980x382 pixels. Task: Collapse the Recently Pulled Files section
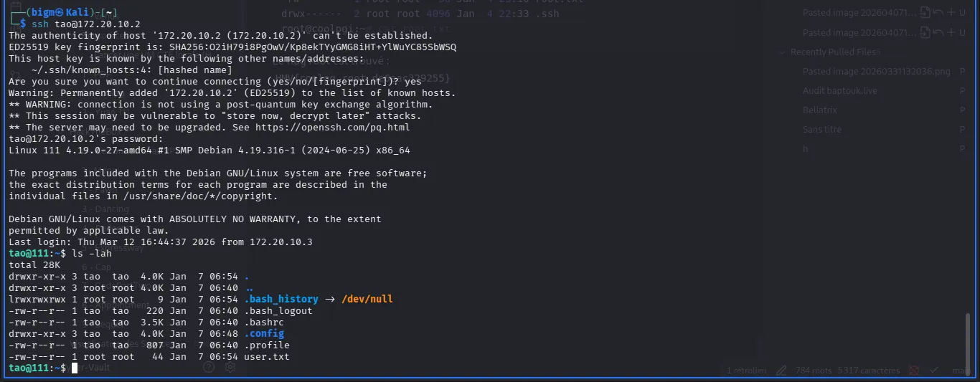point(783,52)
